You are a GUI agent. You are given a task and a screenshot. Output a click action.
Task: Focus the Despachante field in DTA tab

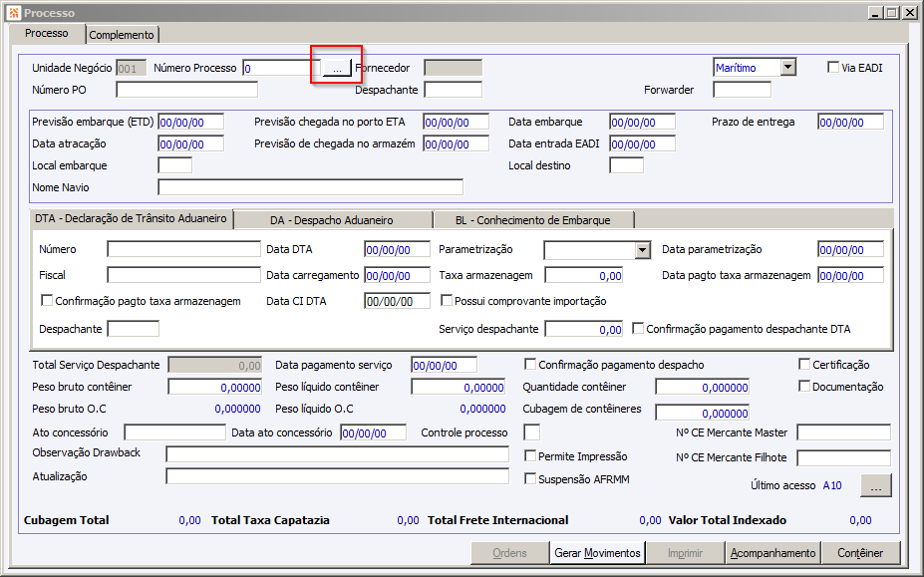coord(134,329)
